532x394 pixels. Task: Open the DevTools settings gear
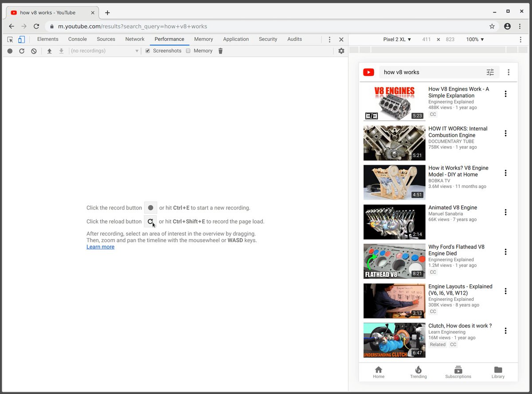pyautogui.click(x=341, y=51)
